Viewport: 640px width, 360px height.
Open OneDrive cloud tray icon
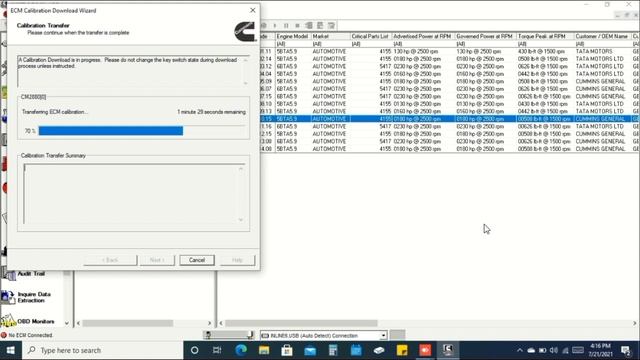click(x=531, y=350)
